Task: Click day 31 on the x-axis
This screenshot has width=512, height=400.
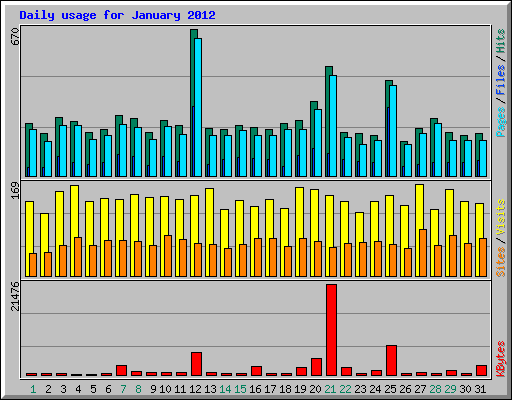Action: tap(480, 389)
